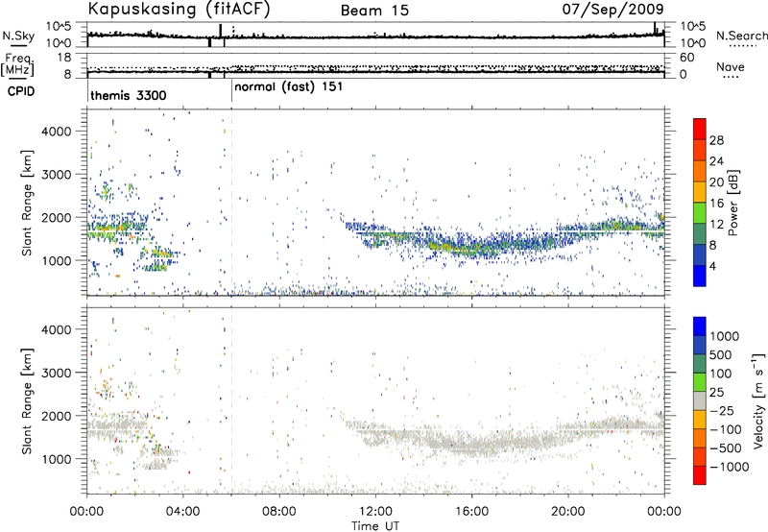Click the 'Power [dB]' colorbar label

pyautogui.click(x=733, y=203)
